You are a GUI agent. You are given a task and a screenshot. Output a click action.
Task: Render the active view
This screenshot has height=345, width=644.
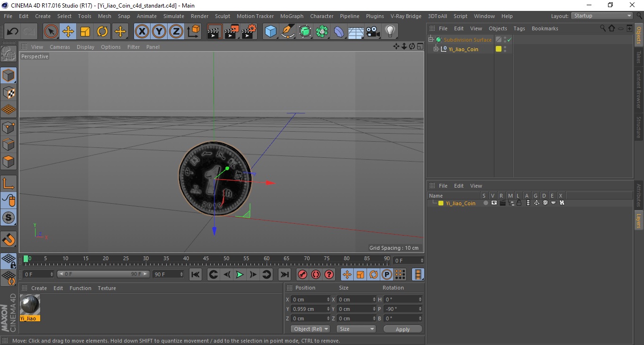215,32
